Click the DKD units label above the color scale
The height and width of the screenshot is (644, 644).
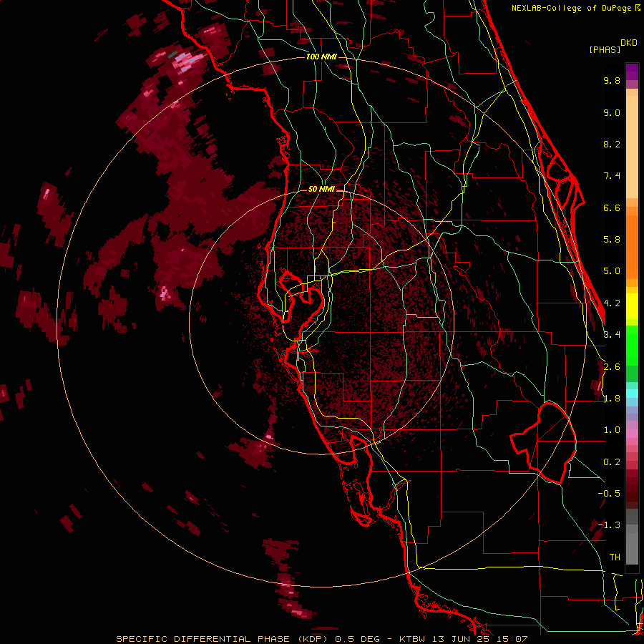click(x=629, y=43)
